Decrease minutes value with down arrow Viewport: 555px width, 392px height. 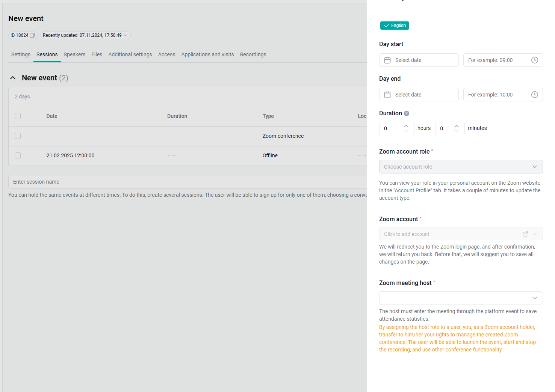[457, 131]
